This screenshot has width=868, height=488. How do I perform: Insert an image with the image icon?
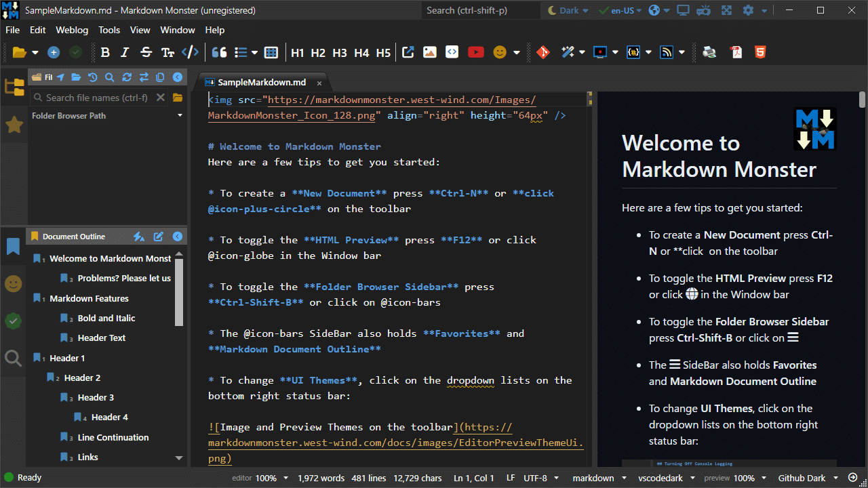[429, 52]
